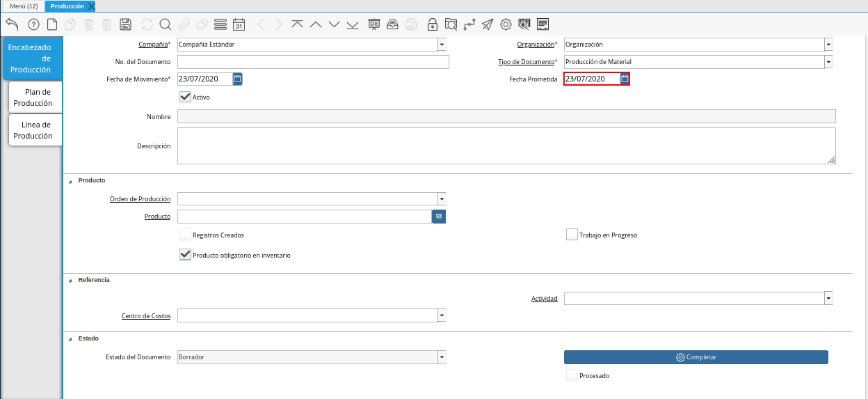Screen dimensions: 868x399
Task: Toggle the Activo checkbox
Action: pos(185,97)
